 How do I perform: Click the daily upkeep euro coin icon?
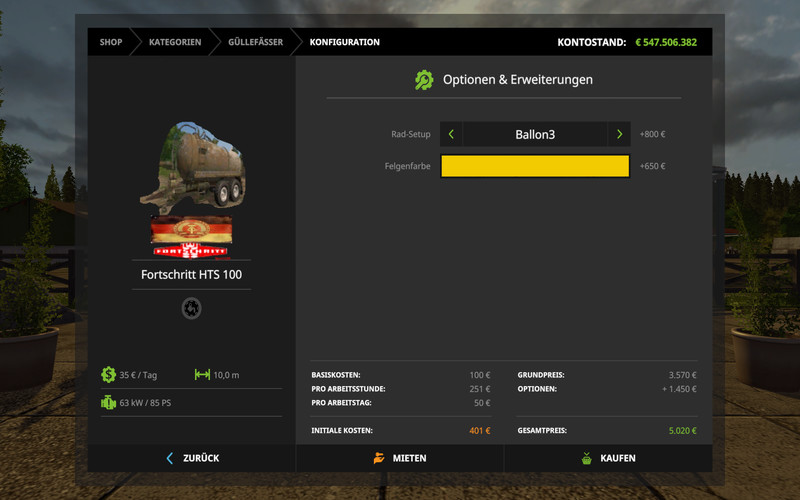[108, 375]
